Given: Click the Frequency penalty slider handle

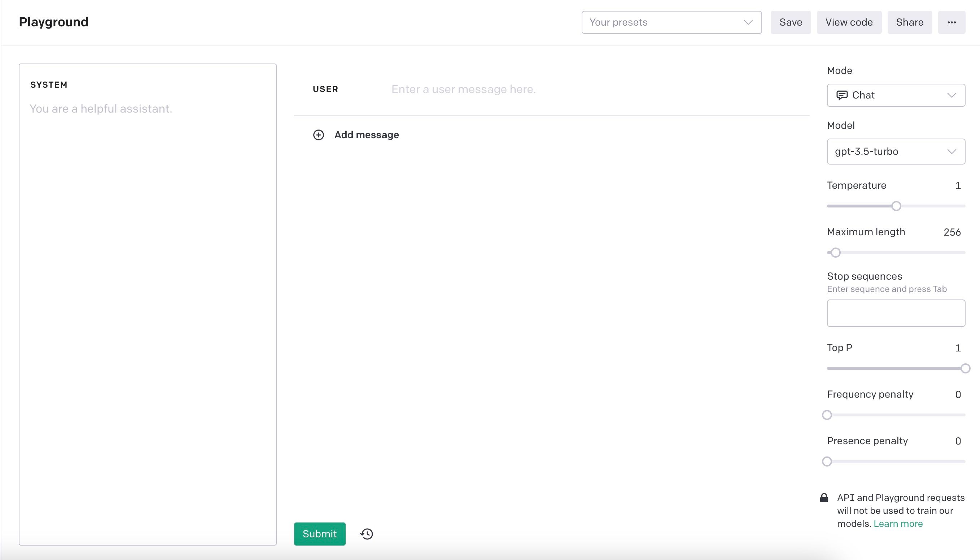Looking at the screenshot, I should click(x=827, y=415).
